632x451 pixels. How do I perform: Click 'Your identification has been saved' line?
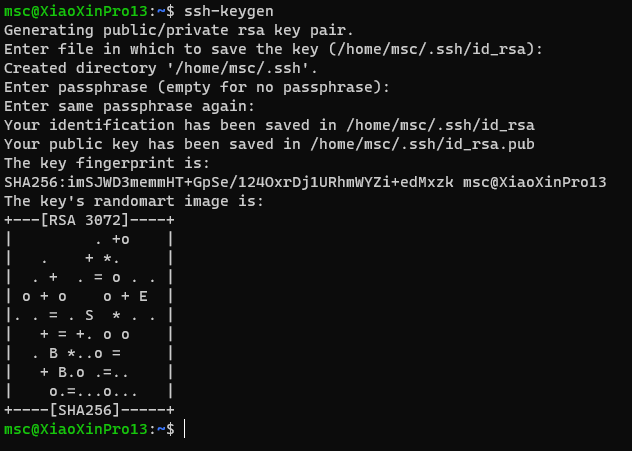click(269, 125)
